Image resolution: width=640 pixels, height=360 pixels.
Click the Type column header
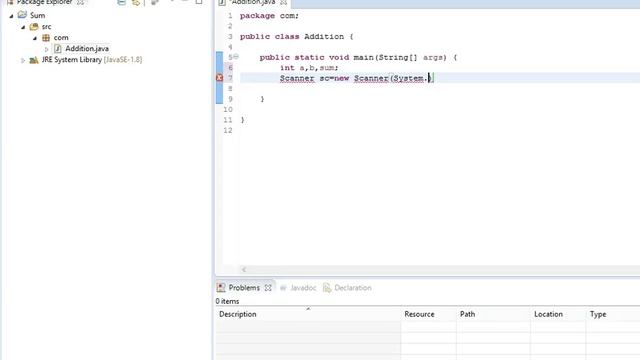pos(613,314)
